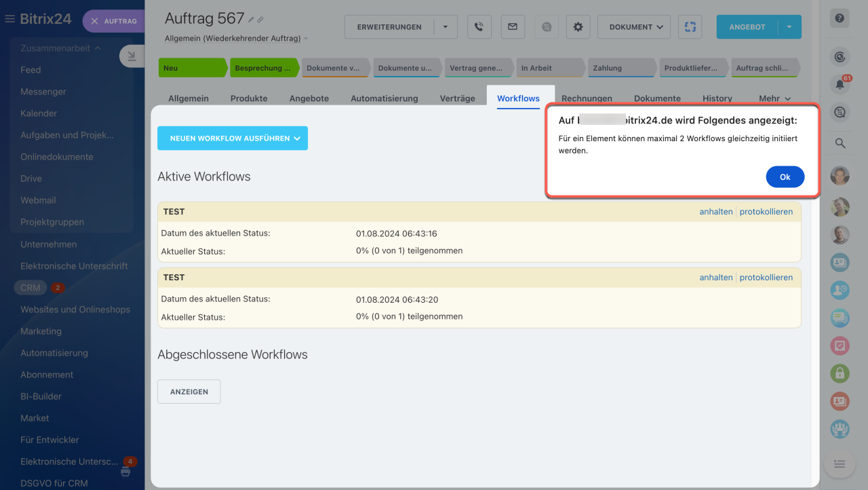This screenshot has width=868, height=490.
Task: Click the printer icon in sidebar
Action: (125, 471)
